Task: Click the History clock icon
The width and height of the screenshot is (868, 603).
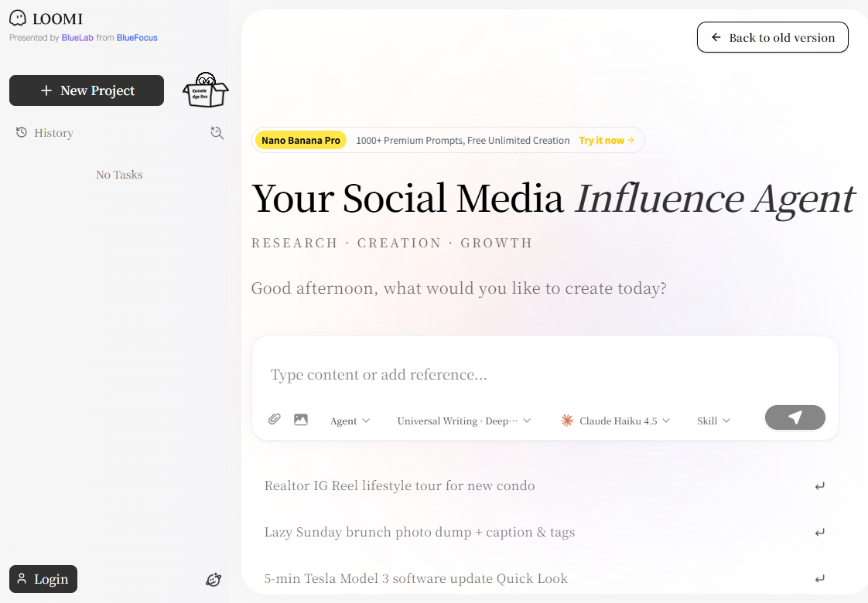Action: pos(22,133)
